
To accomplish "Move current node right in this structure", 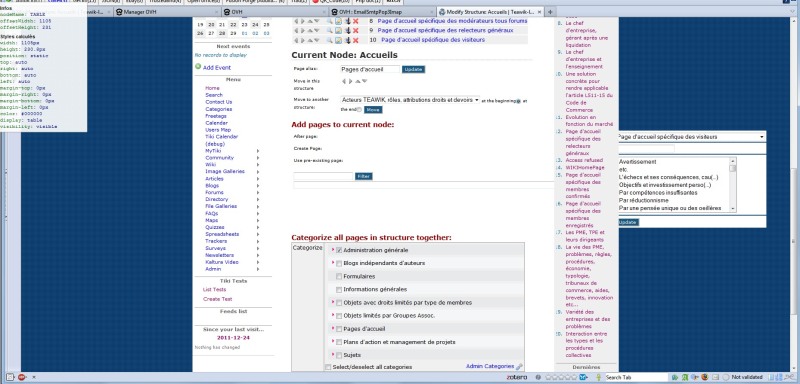I will (350, 81).
